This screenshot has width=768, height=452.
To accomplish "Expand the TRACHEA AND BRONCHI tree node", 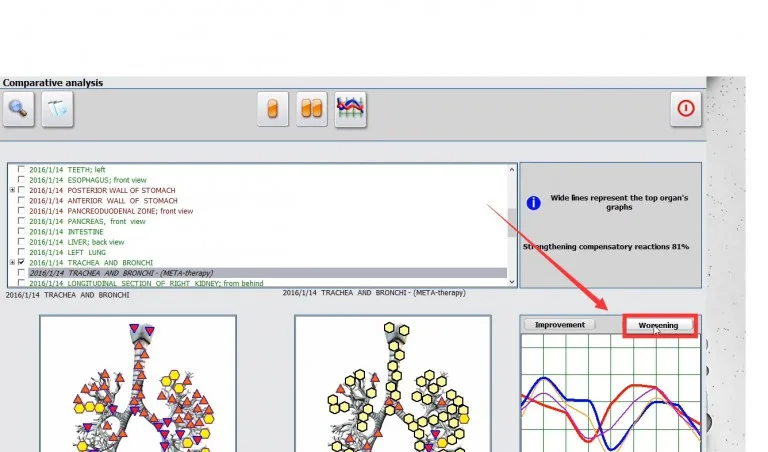I will click(x=12, y=262).
